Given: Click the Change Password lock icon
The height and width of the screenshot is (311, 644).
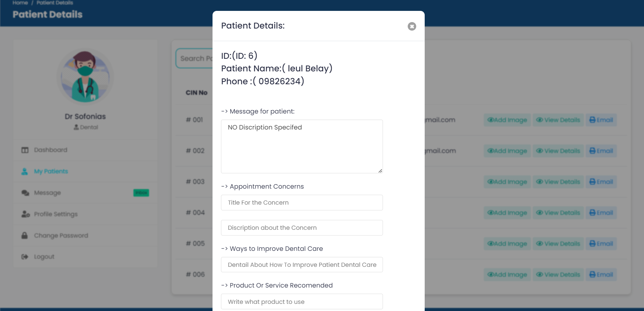Looking at the screenshot, I should pyautogui.click(x=24, y=236).
